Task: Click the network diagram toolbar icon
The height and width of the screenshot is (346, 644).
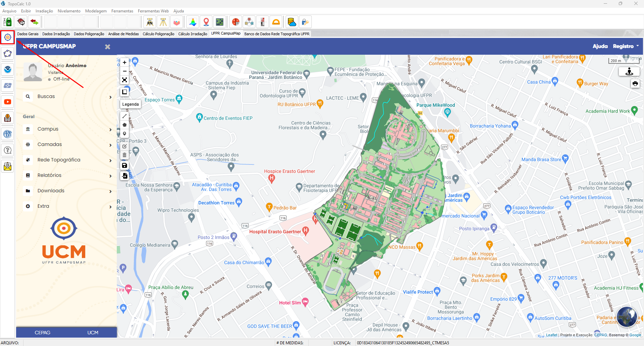Action: (249, 22)
